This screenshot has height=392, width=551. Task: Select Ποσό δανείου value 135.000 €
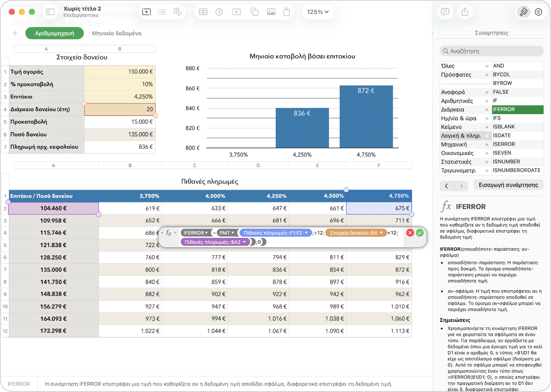(120, 134)
